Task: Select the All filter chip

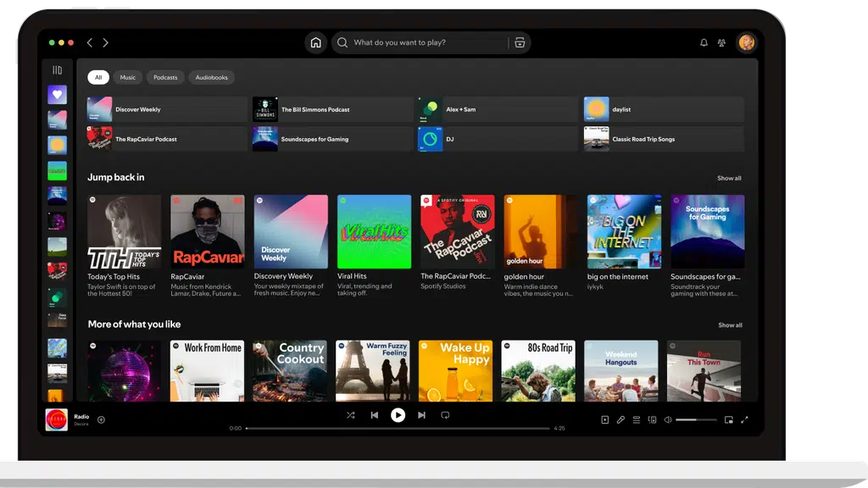Action: 98,77
